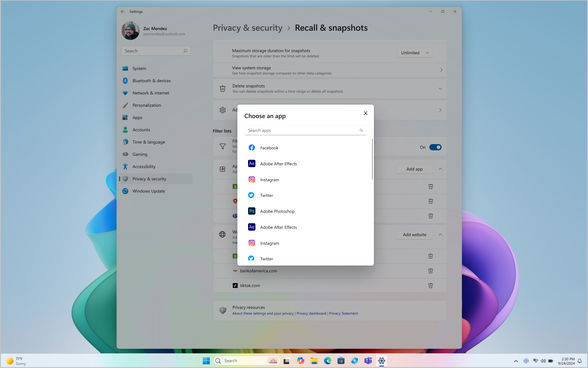Expand the Delete snapshots section
Image resolution: width=588 pixels, height=368 pixels.
[x=440, y=88]
